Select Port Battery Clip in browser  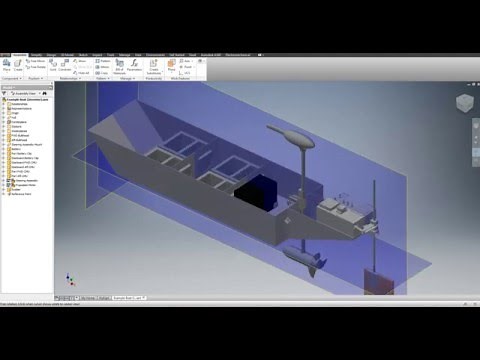click(x=21, y=154)
